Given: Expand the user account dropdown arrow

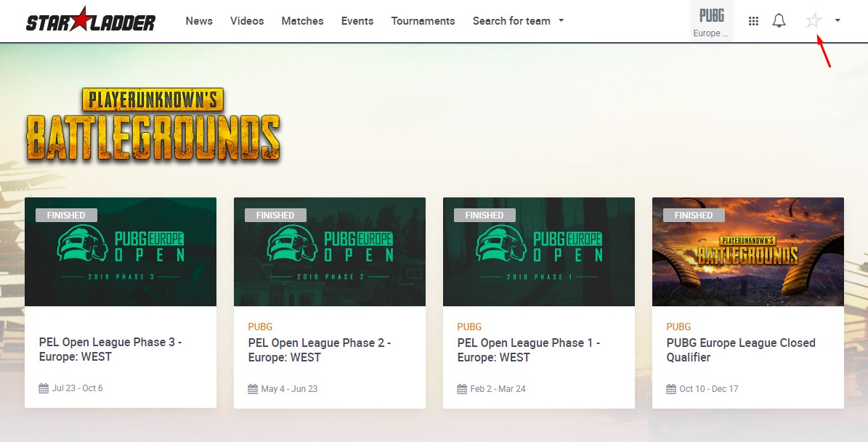Looking at the screenshot, I should point(837,20).
